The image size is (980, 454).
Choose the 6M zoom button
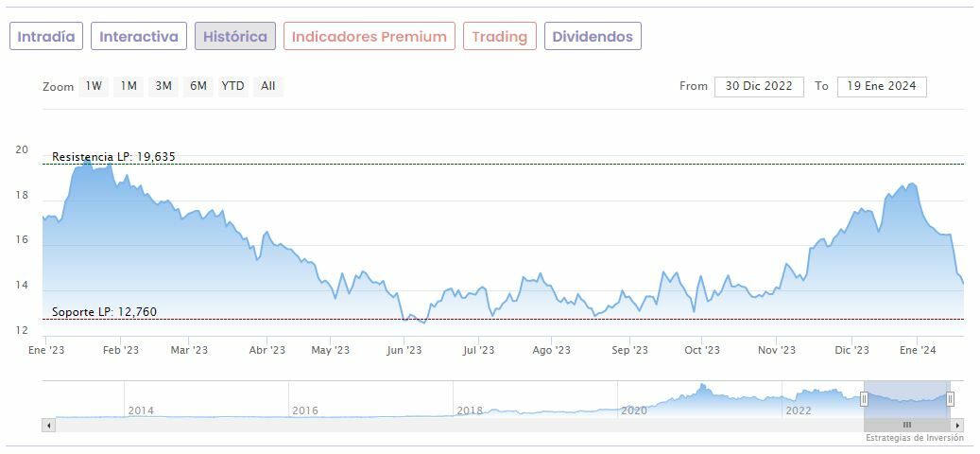[x=198, y=86]
